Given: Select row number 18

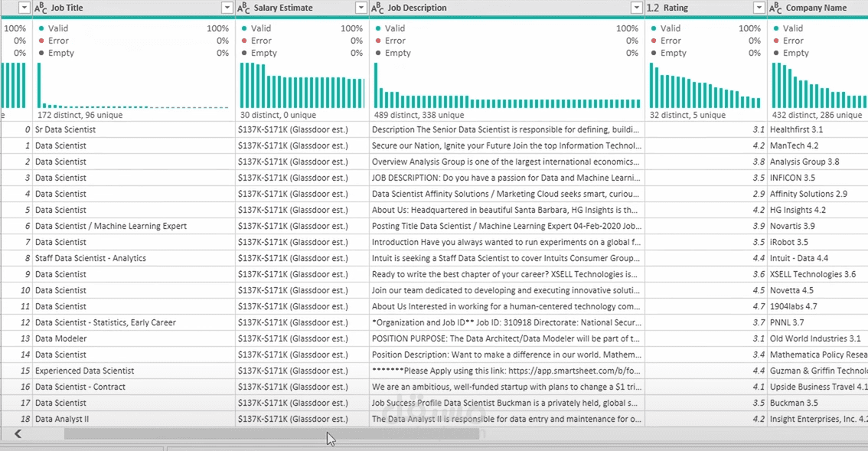Looking at the screenshot, I should tap(25, 419).
